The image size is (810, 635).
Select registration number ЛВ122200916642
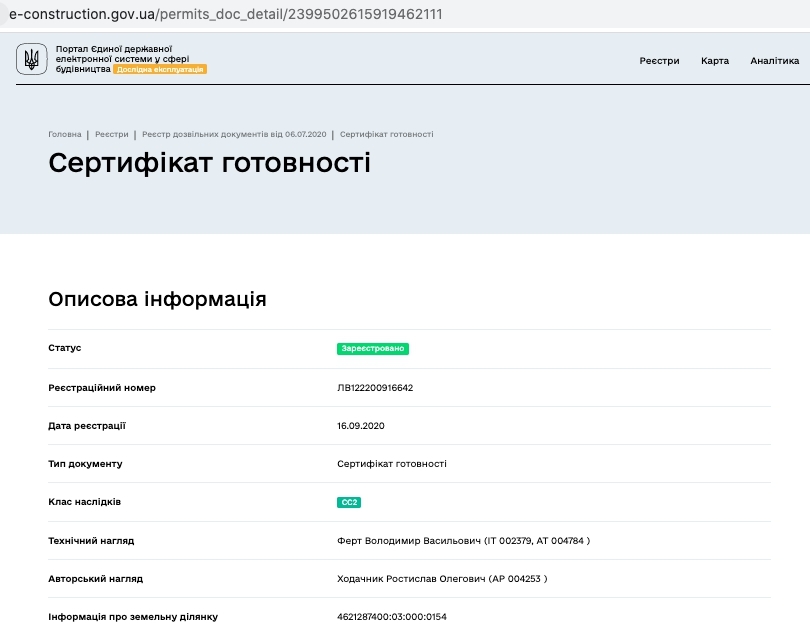tap(375, 388)
